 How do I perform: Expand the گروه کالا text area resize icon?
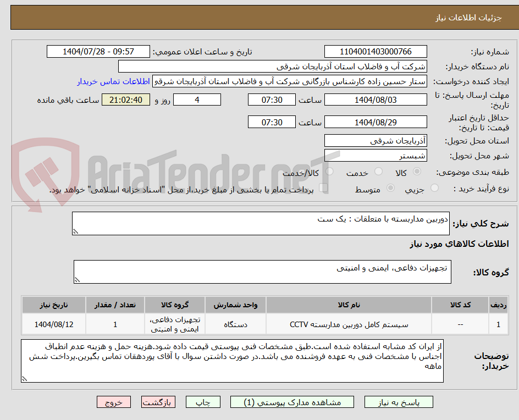77,279
